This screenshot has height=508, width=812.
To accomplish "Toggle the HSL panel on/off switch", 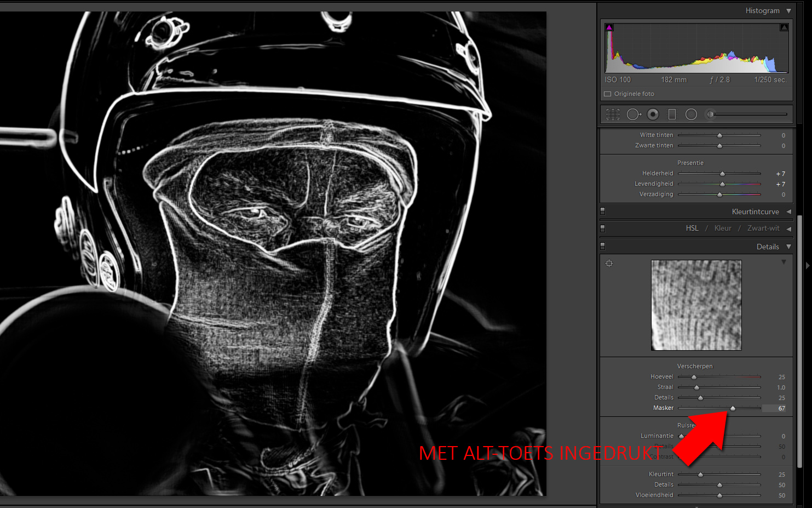I will coord(603,228).
